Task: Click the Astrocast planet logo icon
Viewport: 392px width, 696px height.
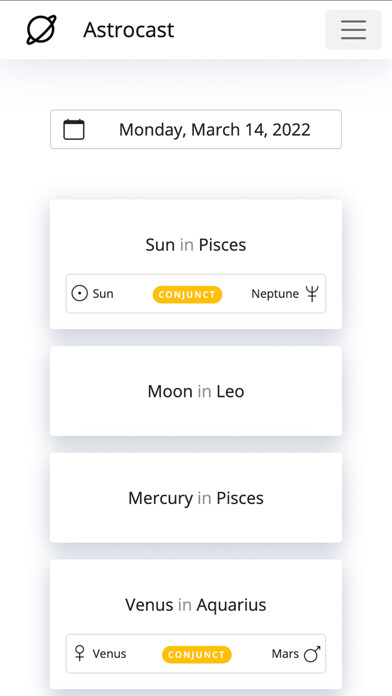Action: [41, 30]
